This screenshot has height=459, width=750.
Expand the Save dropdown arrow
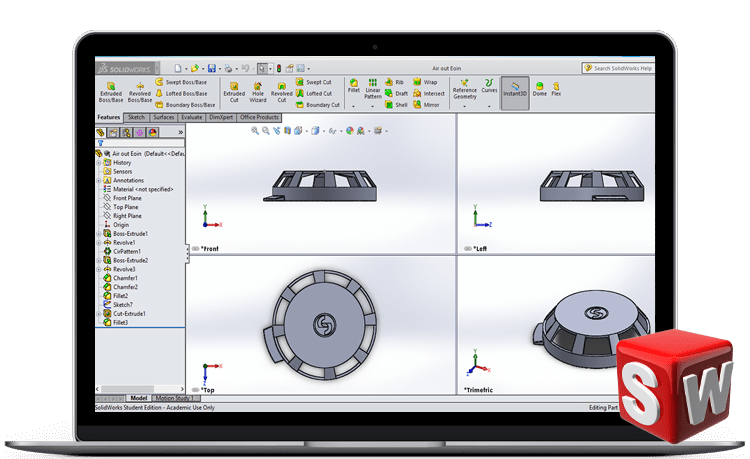tap(220, 69)
